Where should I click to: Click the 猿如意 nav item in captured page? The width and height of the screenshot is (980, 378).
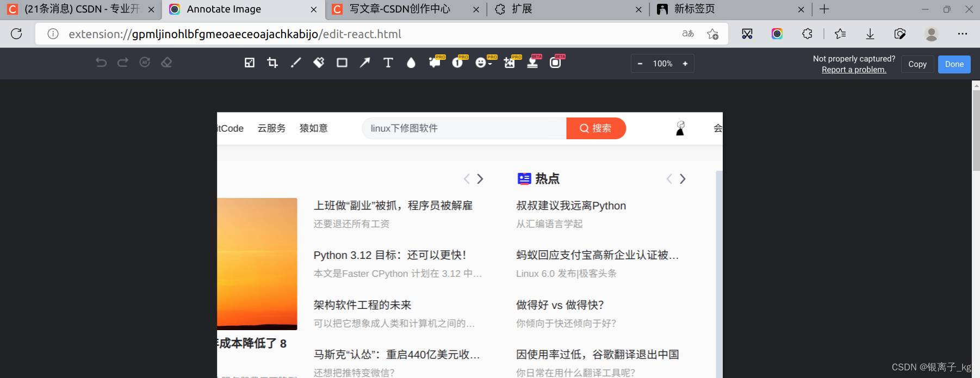314,128
